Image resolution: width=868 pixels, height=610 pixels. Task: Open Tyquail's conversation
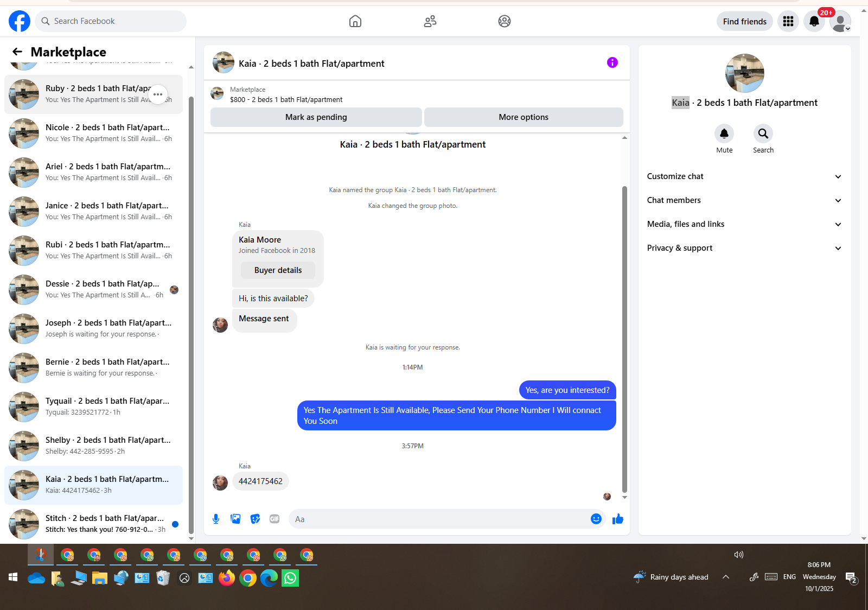pos(93,407)
